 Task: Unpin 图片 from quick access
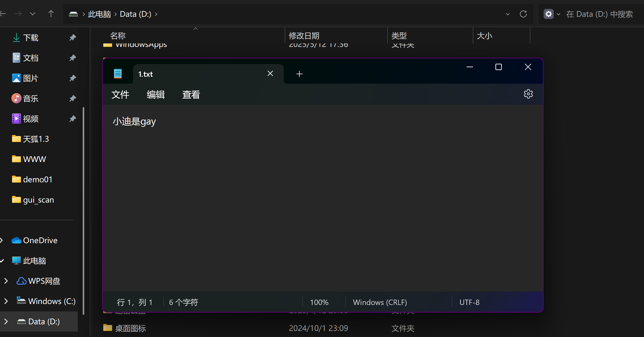73,78
